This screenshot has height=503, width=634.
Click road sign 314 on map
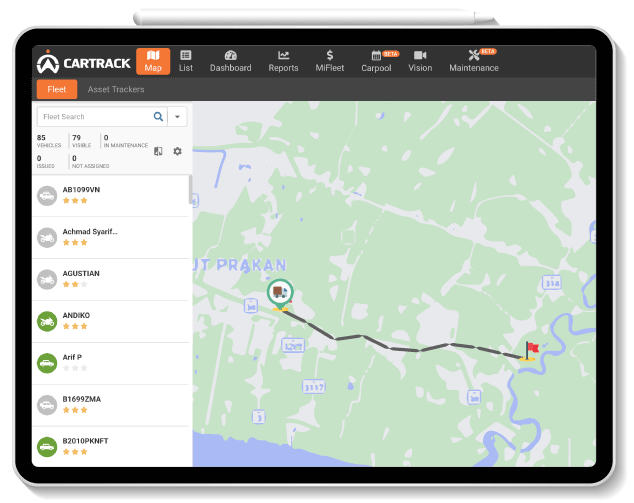click(x=552, y=283)
